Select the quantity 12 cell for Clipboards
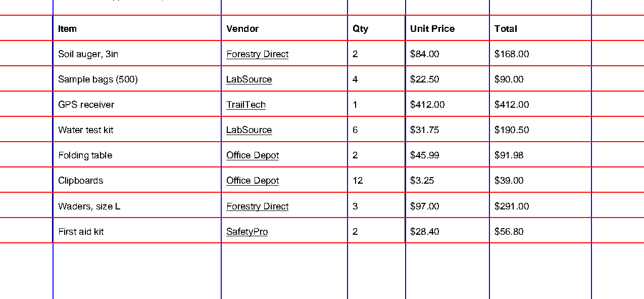This screenshot has height=299, width=644. pos(376,180)
